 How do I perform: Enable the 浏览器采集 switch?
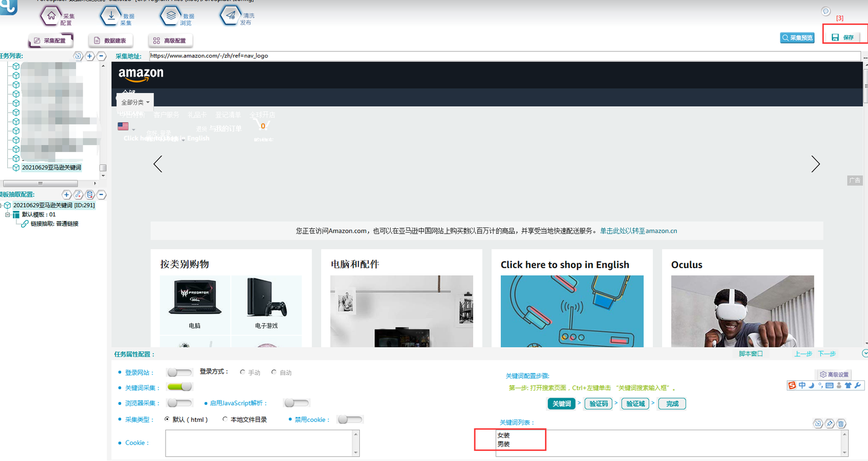pos(180,403)
